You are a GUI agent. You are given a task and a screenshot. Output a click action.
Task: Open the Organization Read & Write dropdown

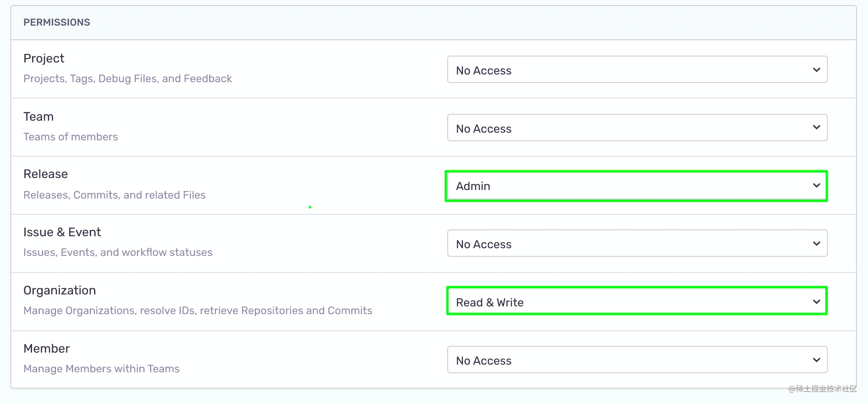[636, 301]
